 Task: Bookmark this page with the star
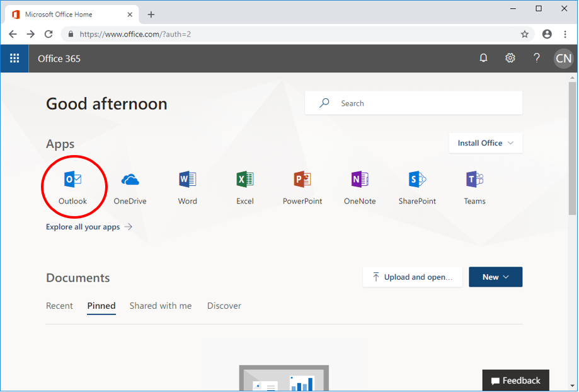click(525, 35)
